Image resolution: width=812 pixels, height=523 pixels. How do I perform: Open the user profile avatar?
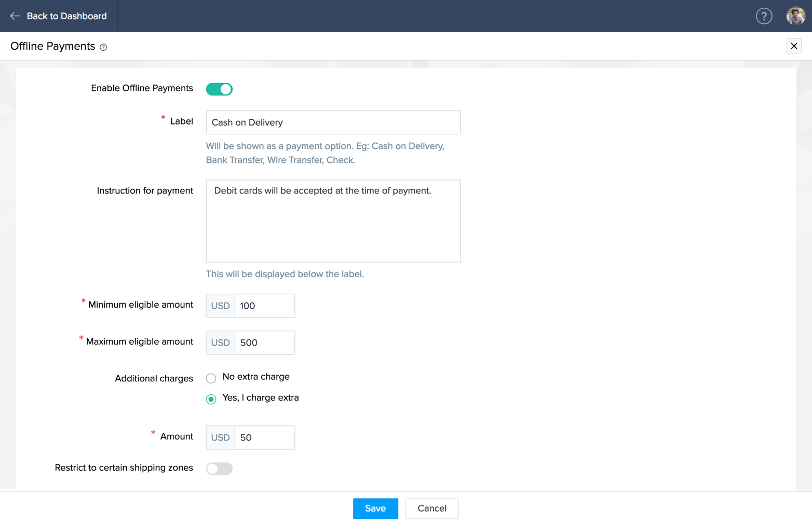point(795,16)
